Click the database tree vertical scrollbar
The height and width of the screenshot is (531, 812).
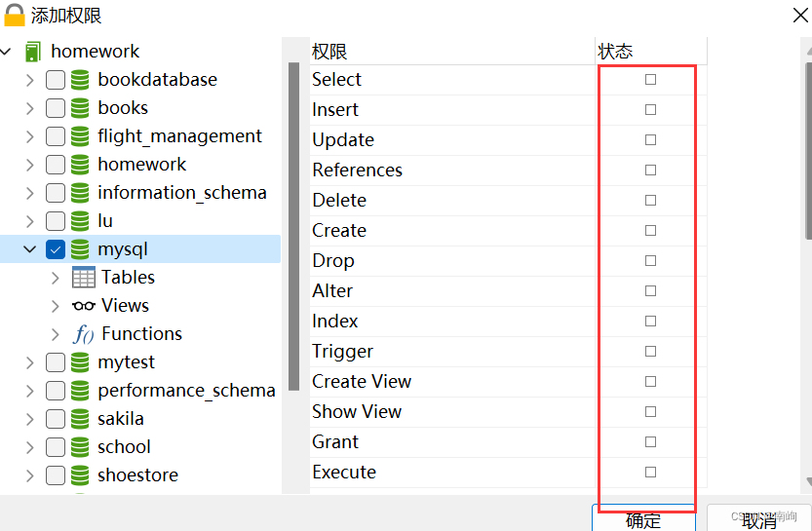click(x=293, y=226)
